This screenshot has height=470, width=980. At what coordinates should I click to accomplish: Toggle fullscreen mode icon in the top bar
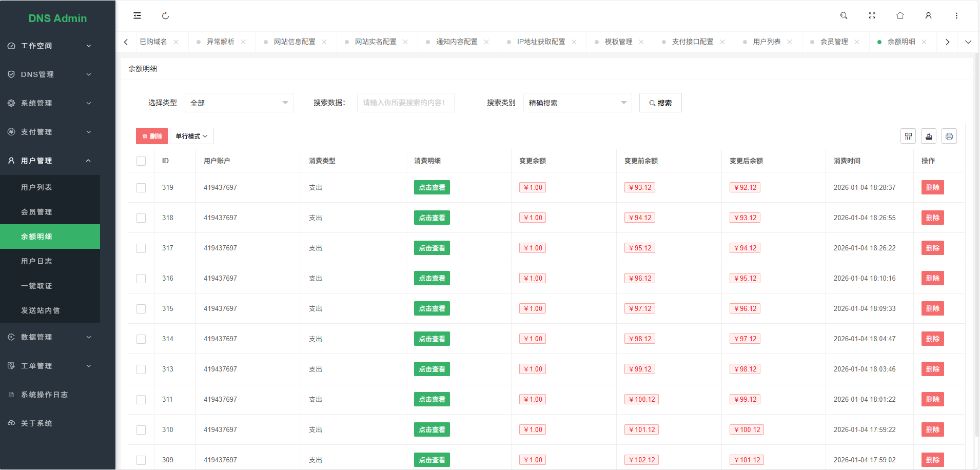tap(872, 15)
